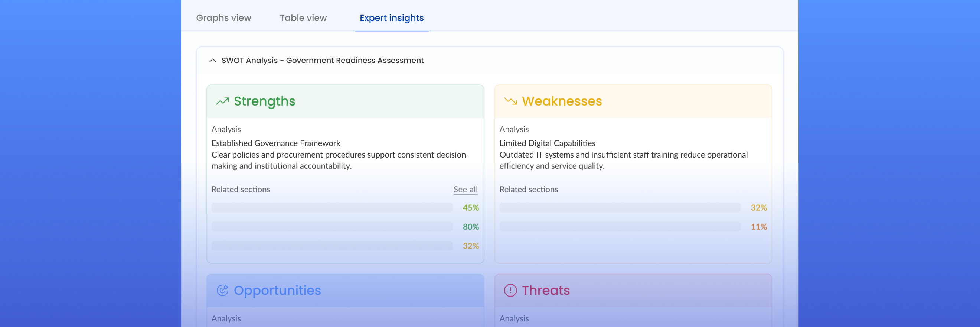Open See all related sections link
This screenshot has height=327, width=980.
(465, 190)
